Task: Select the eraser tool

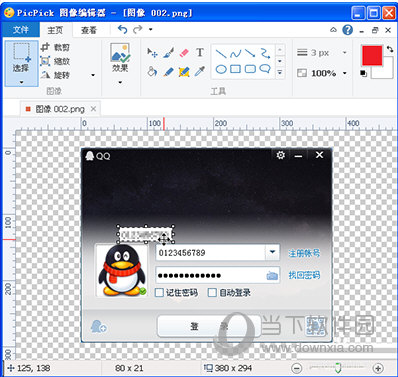Action: coord(184,53)
